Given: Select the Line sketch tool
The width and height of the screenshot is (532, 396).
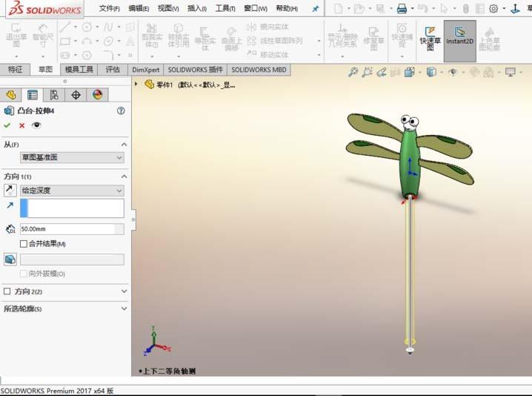Looking at the screenshot, I should pos(64,27).
